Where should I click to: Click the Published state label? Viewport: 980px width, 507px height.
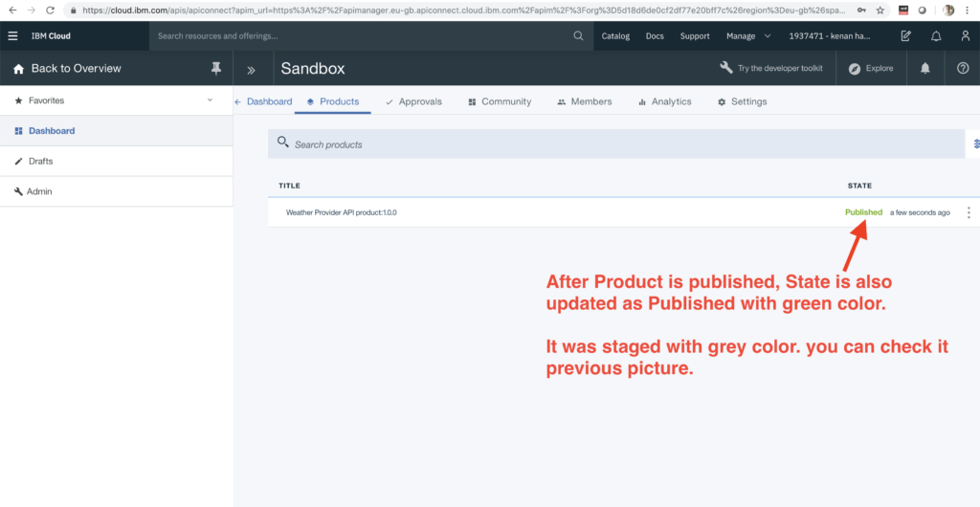pos(864,212)
